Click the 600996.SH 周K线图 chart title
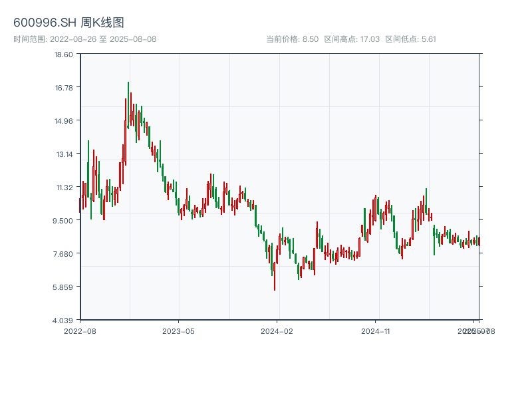Screen dimensions: 532x399 68,23
